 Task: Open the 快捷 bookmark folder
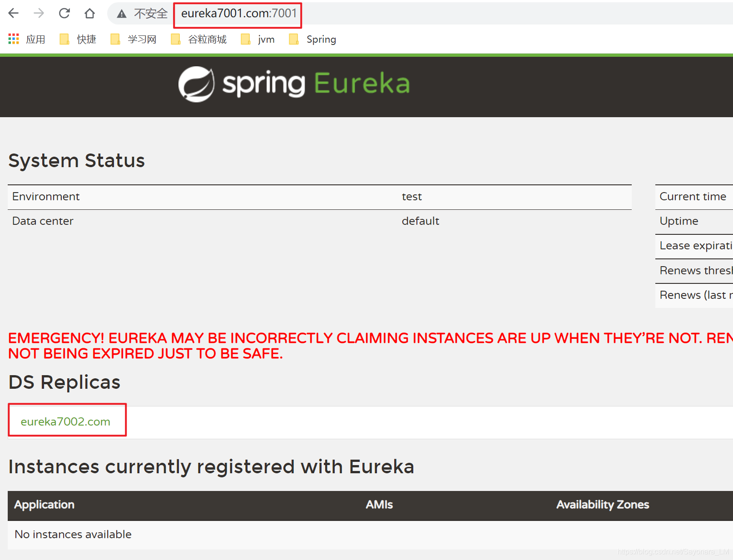click(x=78, y=40)
